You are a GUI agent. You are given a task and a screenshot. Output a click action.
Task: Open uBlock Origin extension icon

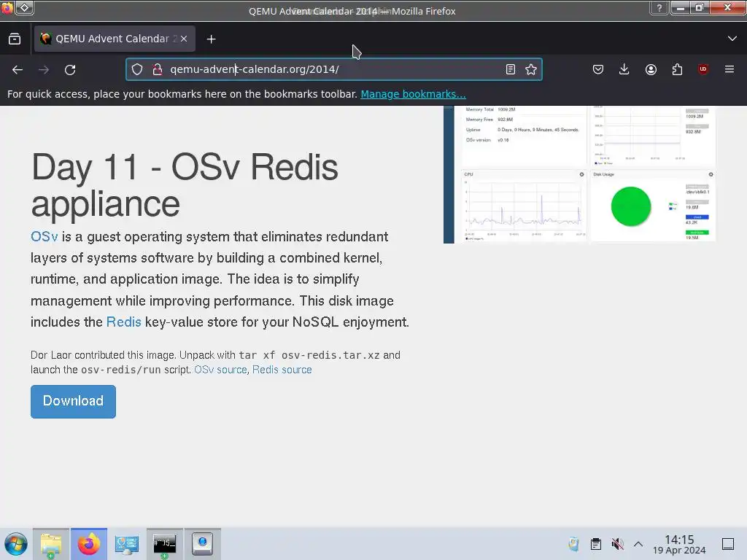click(x=703, y=69)
